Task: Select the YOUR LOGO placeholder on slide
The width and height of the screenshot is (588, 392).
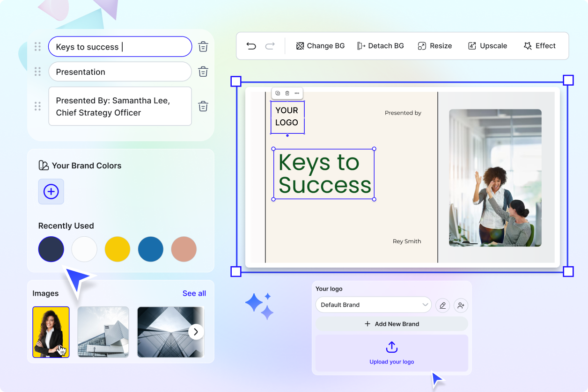Action: pyautogui.click(x=287, y=117)
